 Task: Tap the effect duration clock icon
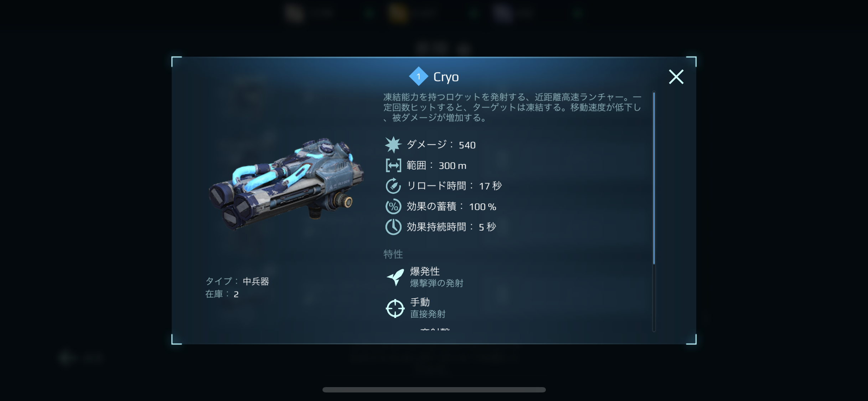tap(393, 227)
